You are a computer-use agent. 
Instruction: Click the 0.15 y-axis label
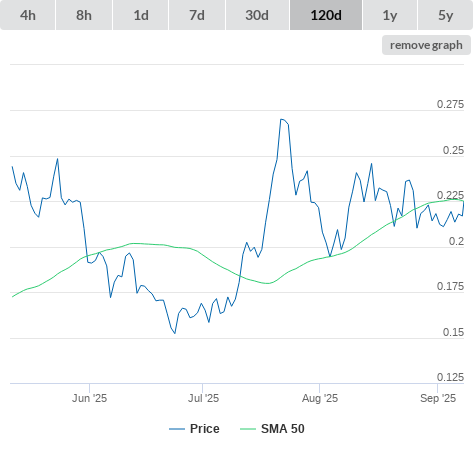coord(453,332)
